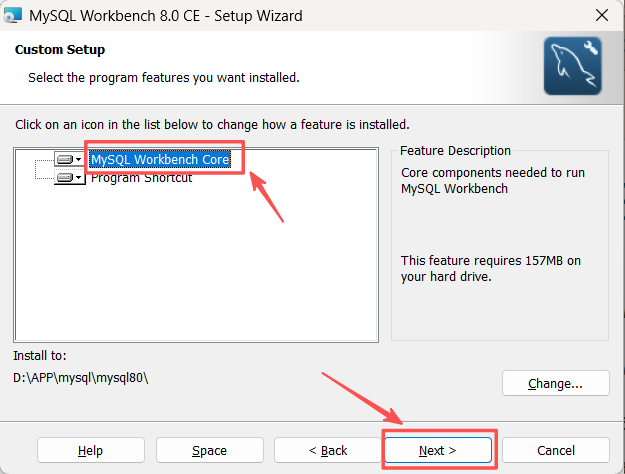
Task: Select the Program Shortcut feature
Action: (142, 177)
